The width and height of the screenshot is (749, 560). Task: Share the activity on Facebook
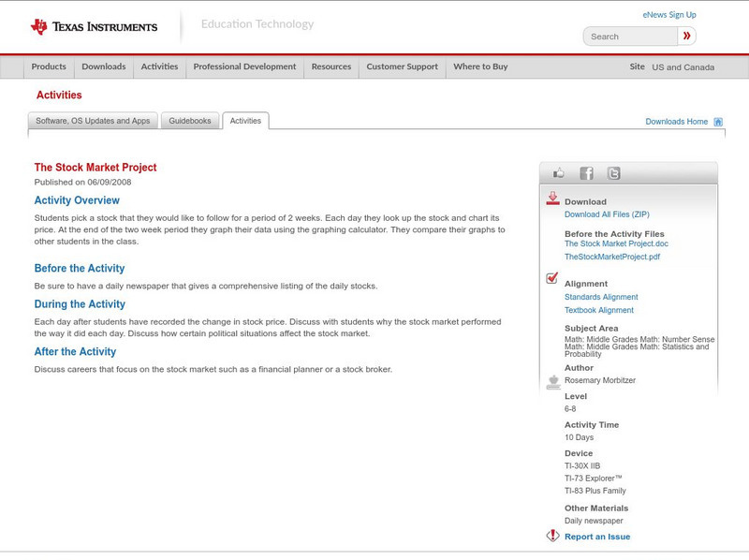tap(586, 171)
